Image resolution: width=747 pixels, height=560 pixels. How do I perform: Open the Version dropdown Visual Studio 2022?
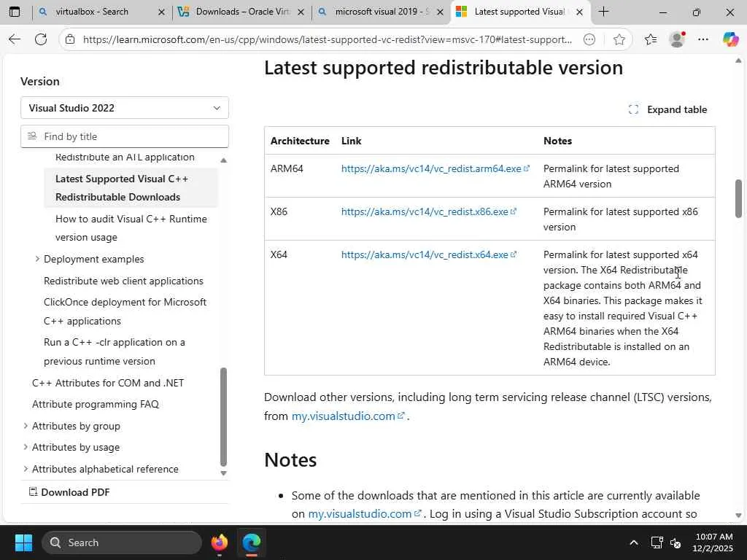[124, 108]
